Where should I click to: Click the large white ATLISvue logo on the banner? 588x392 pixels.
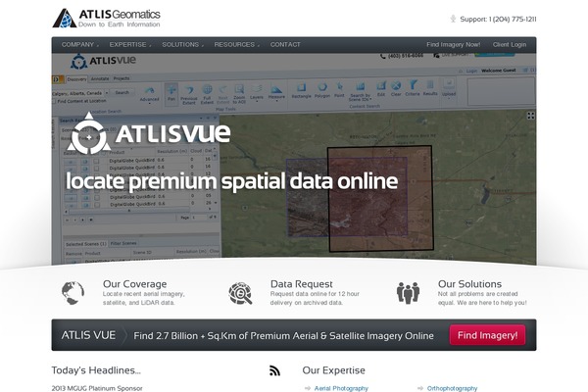149,133
